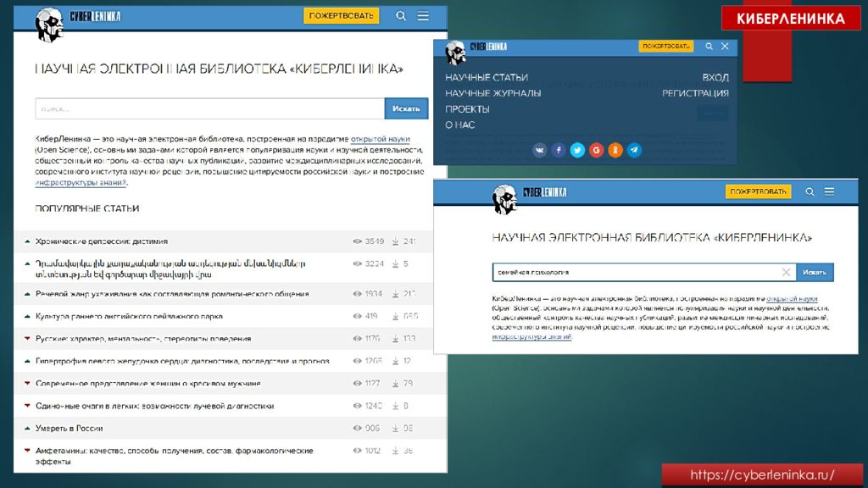Screen dimensions: 868x488
Task: Follow 'инфраструктуры знаний' link in popular articles window
Action: click(81, 183)
